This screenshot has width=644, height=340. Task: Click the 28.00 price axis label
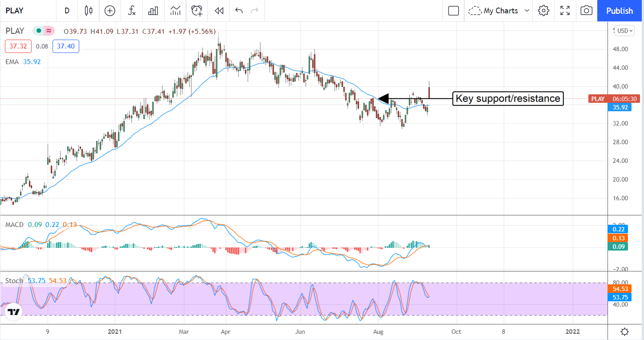[620, 142]
